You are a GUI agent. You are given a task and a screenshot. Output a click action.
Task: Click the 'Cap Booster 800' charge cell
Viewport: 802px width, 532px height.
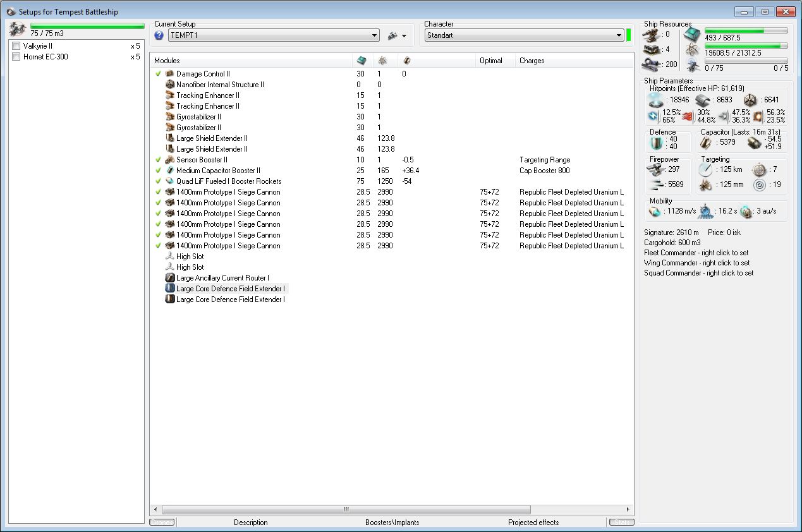[545, 171]
